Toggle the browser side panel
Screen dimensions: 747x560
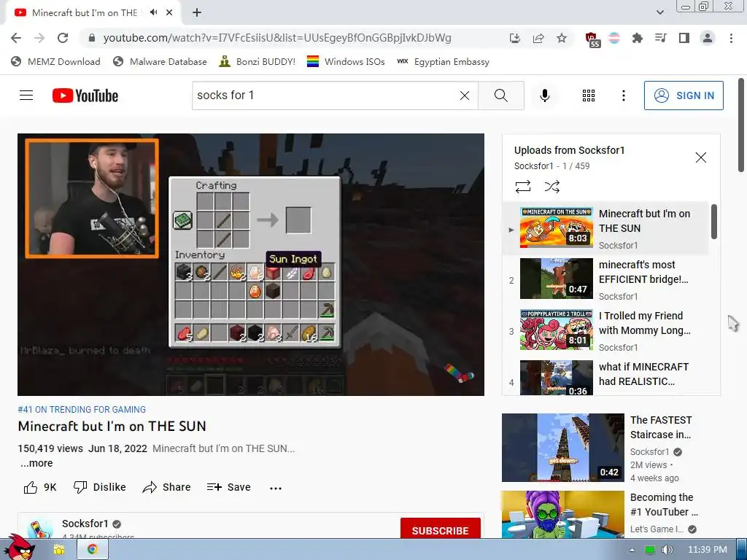click(x=684, y=38)
